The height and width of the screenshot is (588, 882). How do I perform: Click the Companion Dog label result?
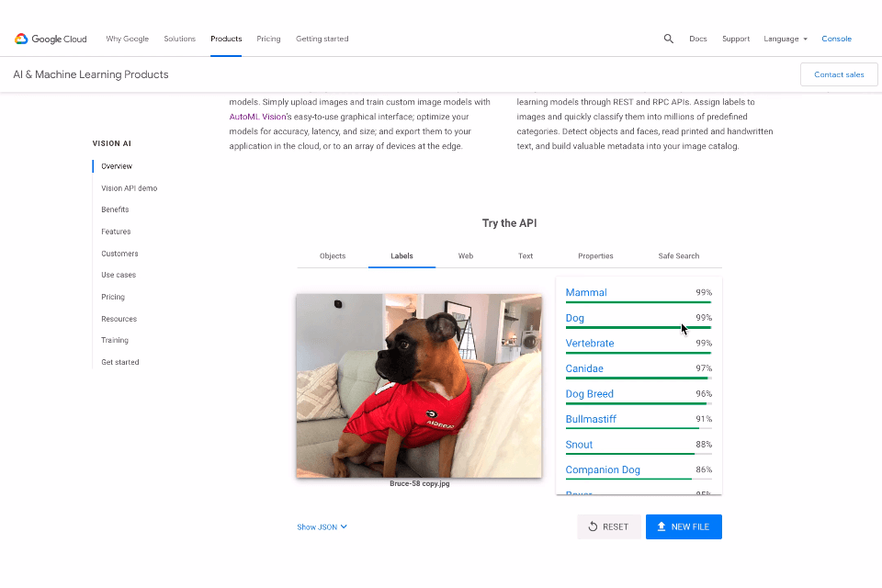coord(603,469)
